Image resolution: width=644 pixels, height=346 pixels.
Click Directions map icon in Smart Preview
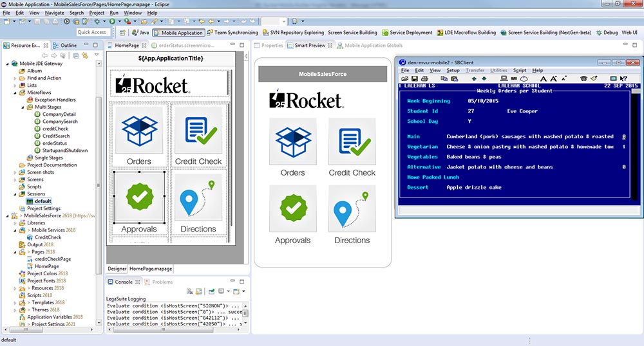(x=352, y=208)
